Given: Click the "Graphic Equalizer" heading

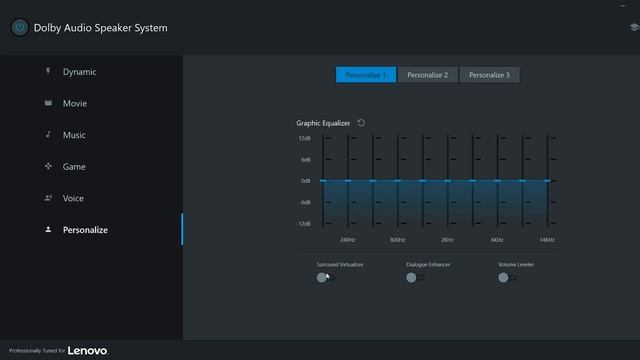Looking at the screenshot, I should pos(323,123).
